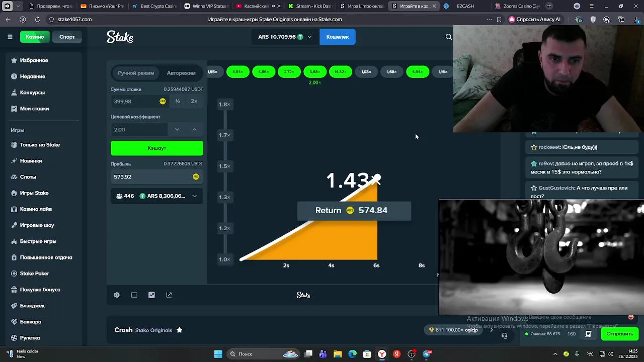
Task: Open emoji picker in chat input
Action: [x=631, y=317]
